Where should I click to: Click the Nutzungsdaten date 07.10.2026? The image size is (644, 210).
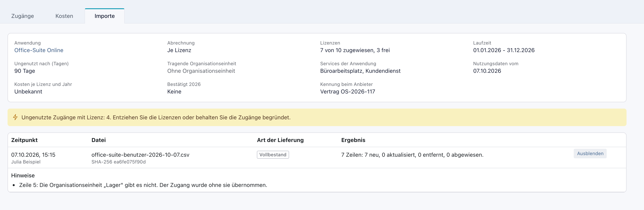tap(487, 71)
